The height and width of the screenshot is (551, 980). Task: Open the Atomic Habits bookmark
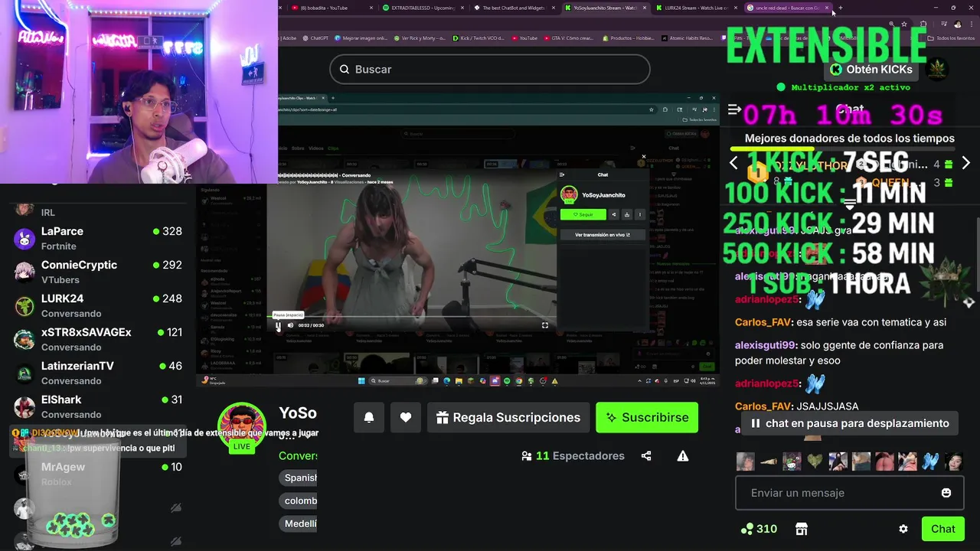pos(686,37)
